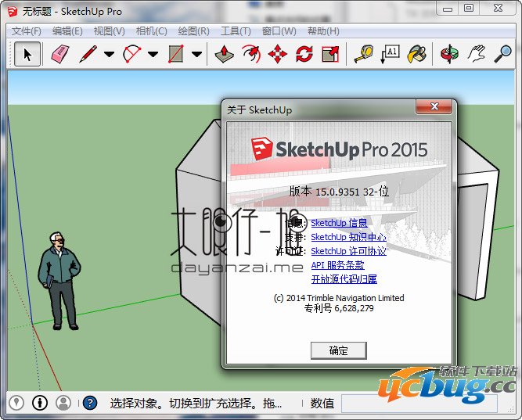This screenshot has width=522, height=420.
Task: Open the 窗口(W) menu
Action: [279, 31]
